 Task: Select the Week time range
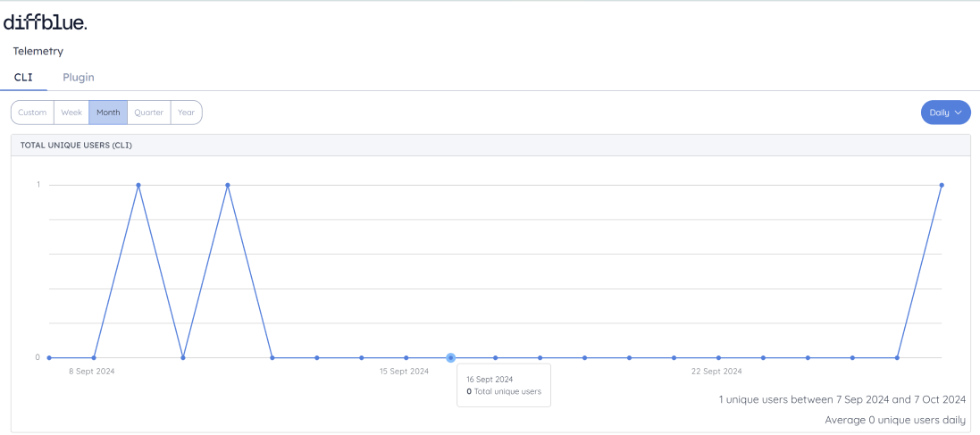click(x=71, y=113)
